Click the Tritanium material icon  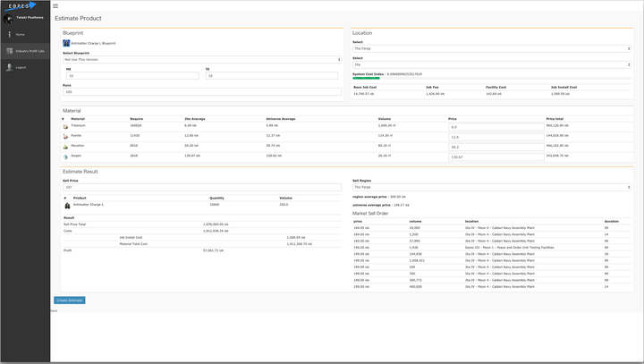[65, 126]
